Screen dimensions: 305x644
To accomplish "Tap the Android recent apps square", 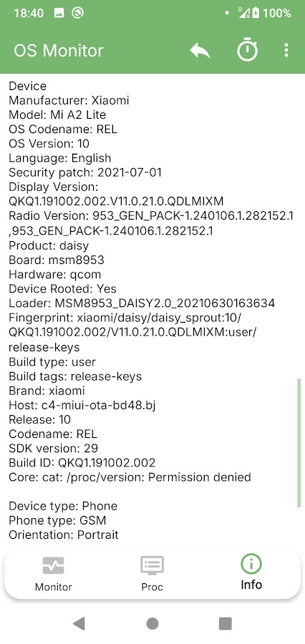I will click(226, 623).
